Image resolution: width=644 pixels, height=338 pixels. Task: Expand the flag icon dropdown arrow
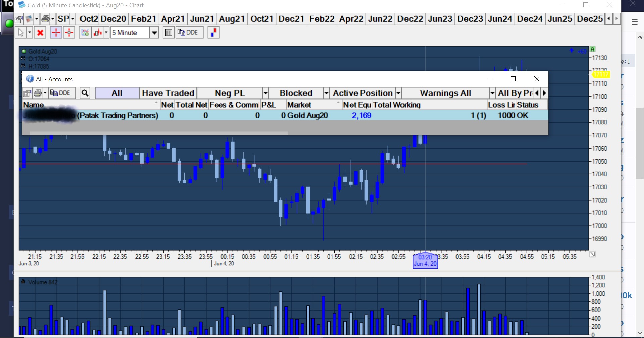coord(37,19)
